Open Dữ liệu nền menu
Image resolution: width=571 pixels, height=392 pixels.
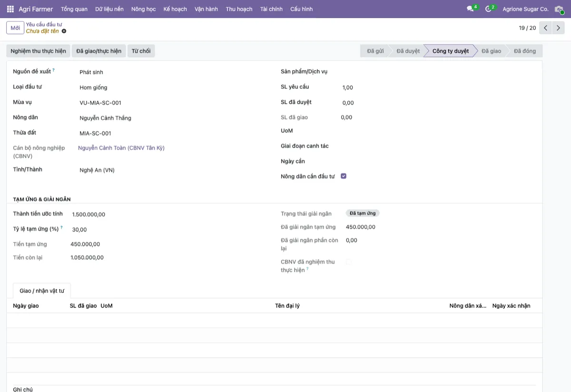click(x=109, y=9)
